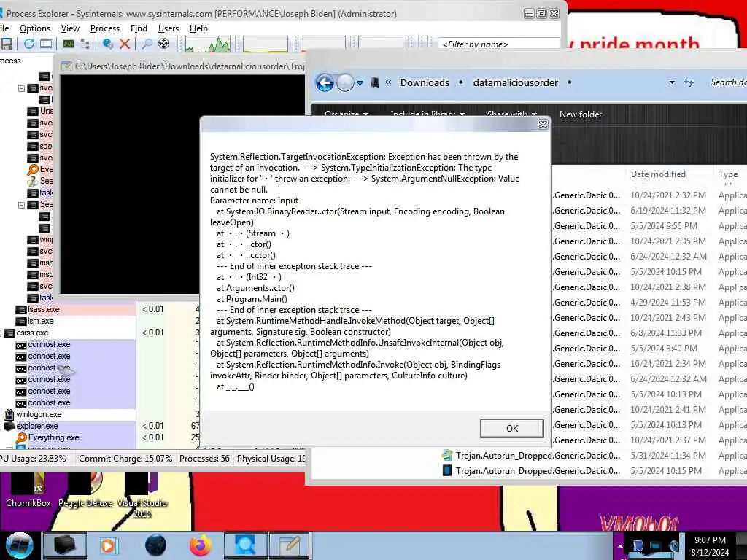The height and width of the screenshot is (560, 747).
Task: Open the View menu
Action: point(70,28)
